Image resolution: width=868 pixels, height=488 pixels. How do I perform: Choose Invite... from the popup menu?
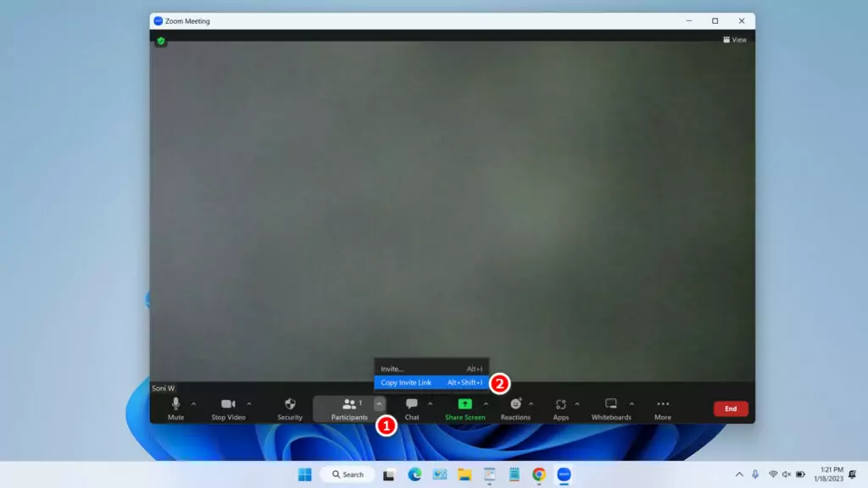pos(431,369)
